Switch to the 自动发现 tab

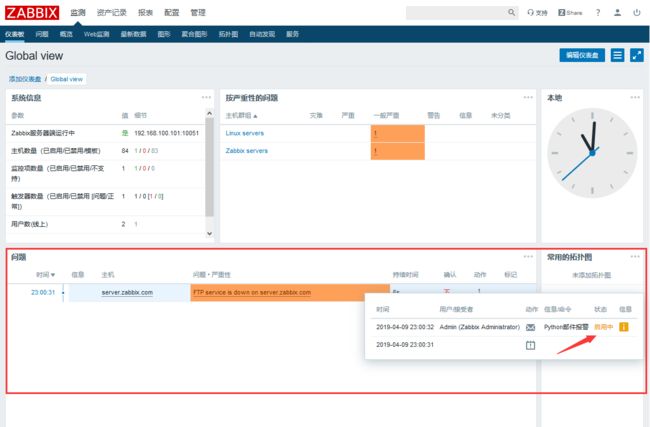pos(262,34)
